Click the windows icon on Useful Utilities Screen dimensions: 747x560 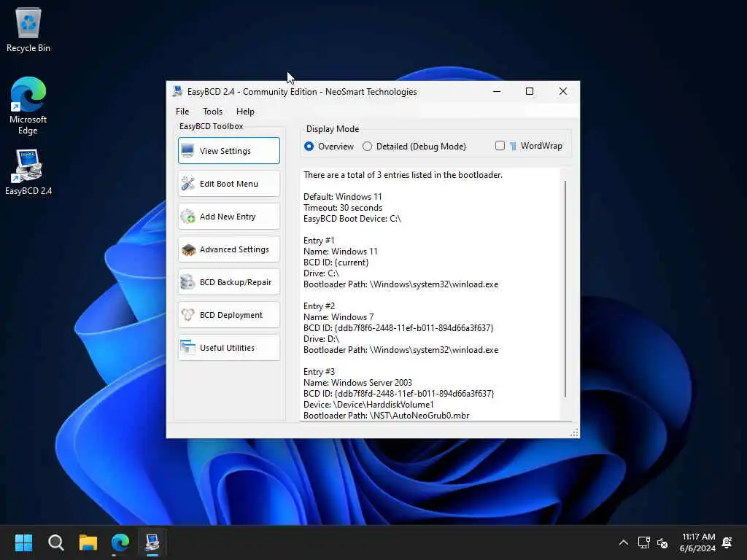click(x=187, y=348)
